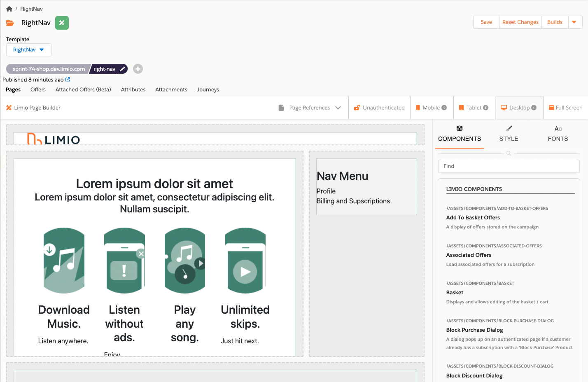Click the Reset Changes button
Viewport: 588px width, 382px height.
[520, 22]
